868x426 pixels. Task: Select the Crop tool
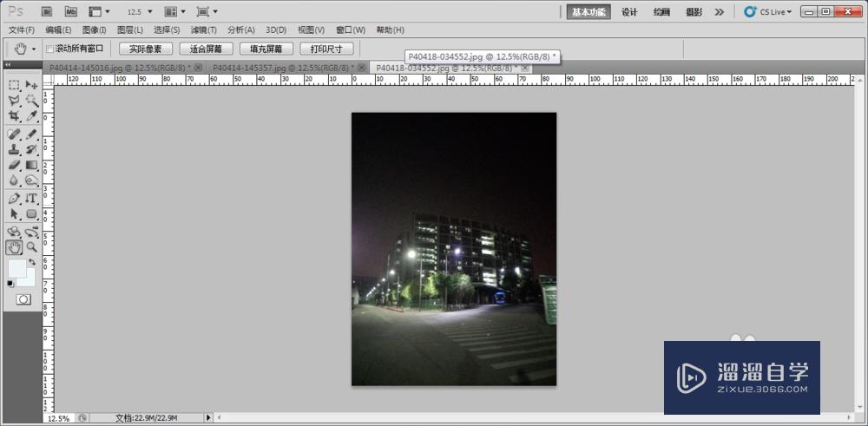point(15,116)
